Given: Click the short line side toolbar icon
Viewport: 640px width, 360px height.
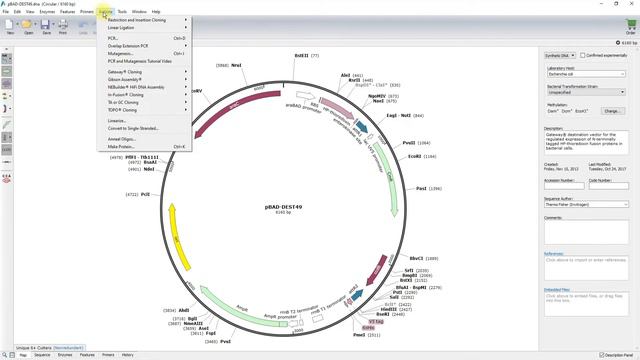Looking at the screenshot, I should [x=7, y=162].
